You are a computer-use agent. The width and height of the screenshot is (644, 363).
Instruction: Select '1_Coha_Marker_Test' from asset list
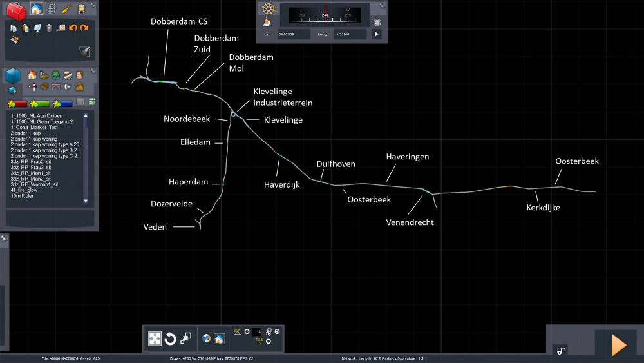33,127
